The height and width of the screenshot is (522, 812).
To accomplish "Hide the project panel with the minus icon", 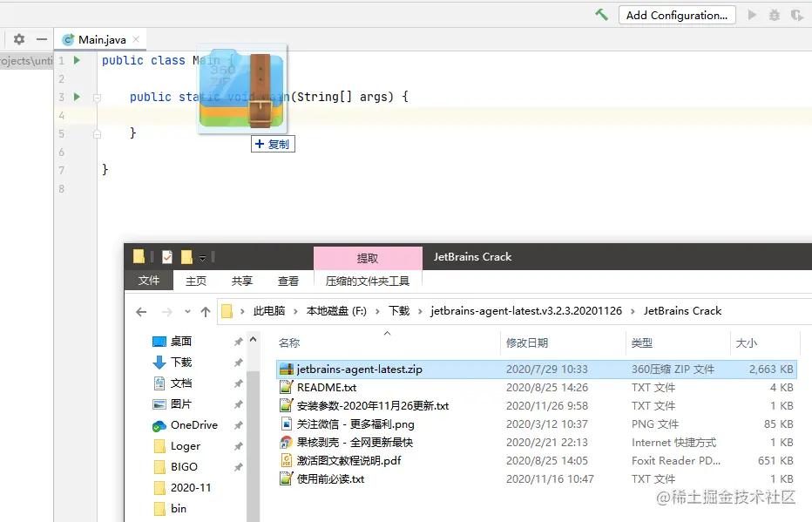I will point(42,39).
